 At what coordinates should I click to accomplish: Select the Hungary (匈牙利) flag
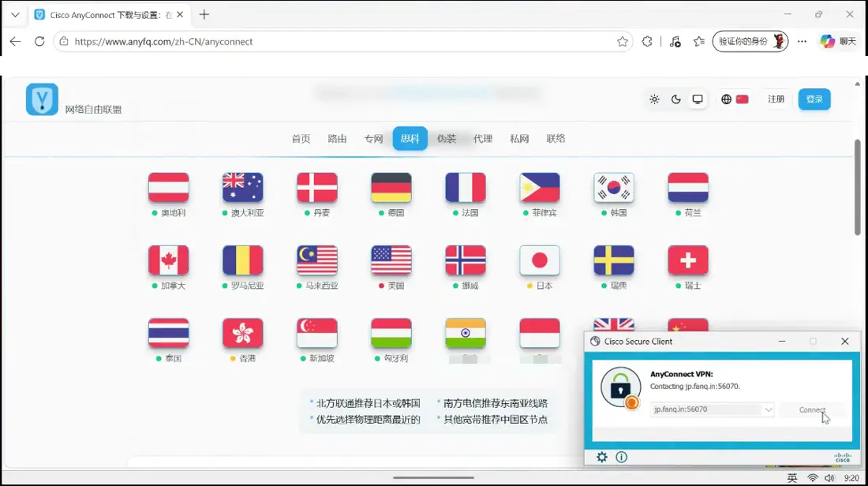pos(391,333)
